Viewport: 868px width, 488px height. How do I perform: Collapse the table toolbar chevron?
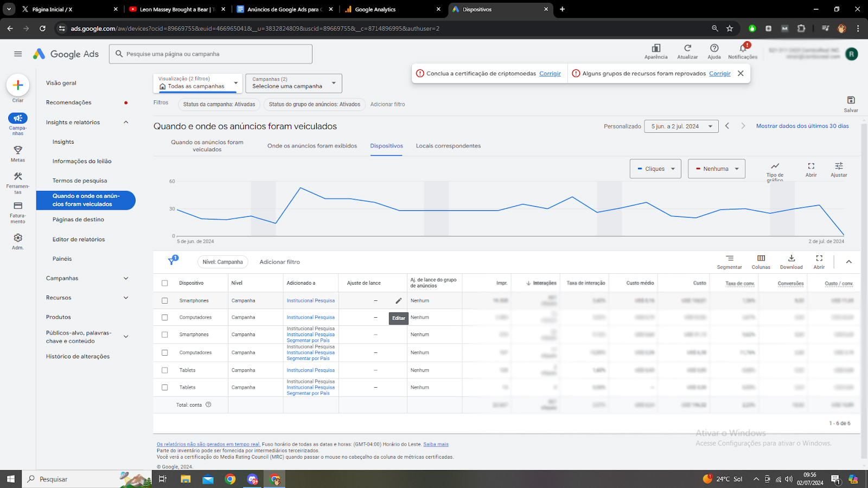pyautogui.click(x=849, y=262)
